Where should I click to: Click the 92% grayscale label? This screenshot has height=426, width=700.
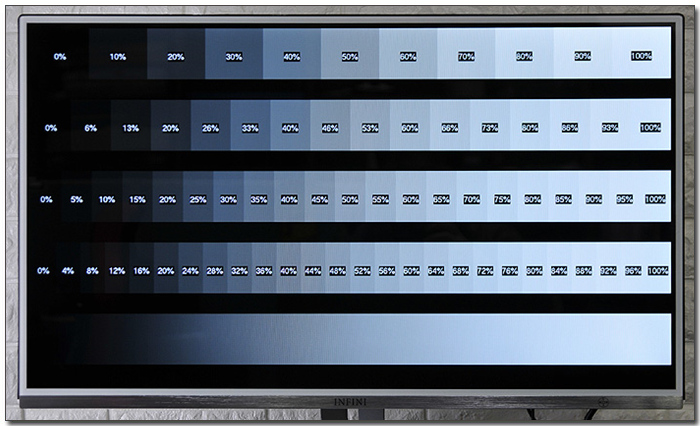coord(608,271)
